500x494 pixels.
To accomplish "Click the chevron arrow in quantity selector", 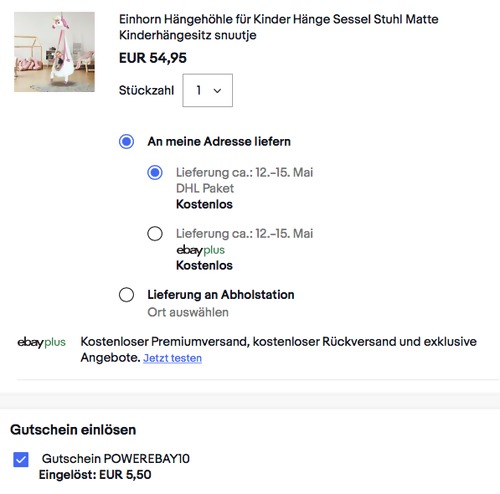I will (217, 91).
